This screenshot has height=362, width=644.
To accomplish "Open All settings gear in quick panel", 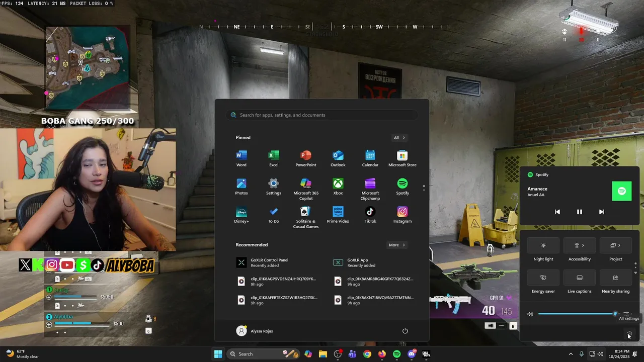I will (629, 334).
